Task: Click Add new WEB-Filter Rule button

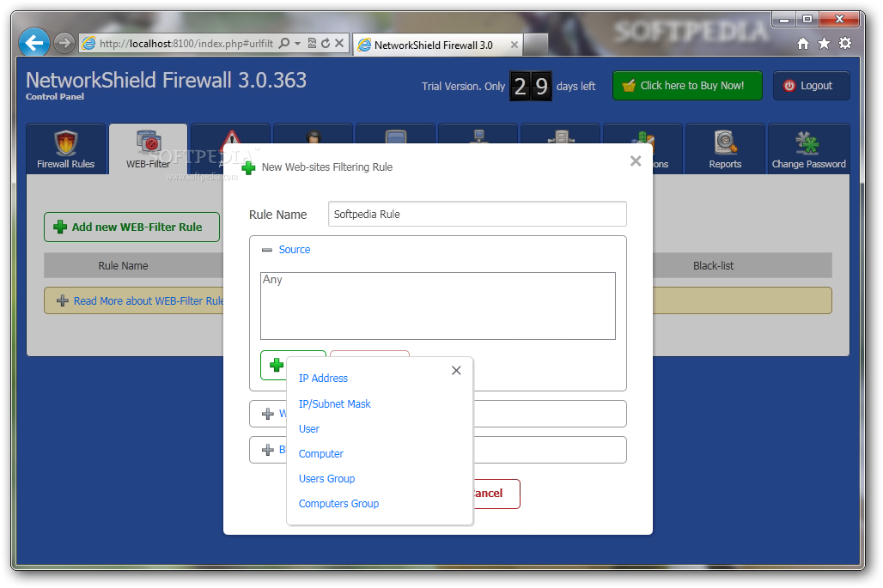Action: (x=131, y=227)
